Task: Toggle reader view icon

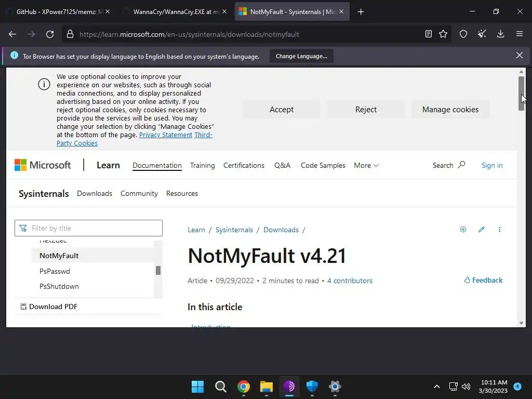Action: click(x=429, y=34)
